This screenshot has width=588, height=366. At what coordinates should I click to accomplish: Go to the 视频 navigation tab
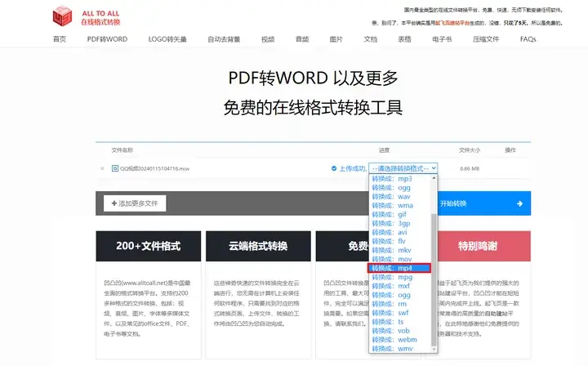[268, 39]
